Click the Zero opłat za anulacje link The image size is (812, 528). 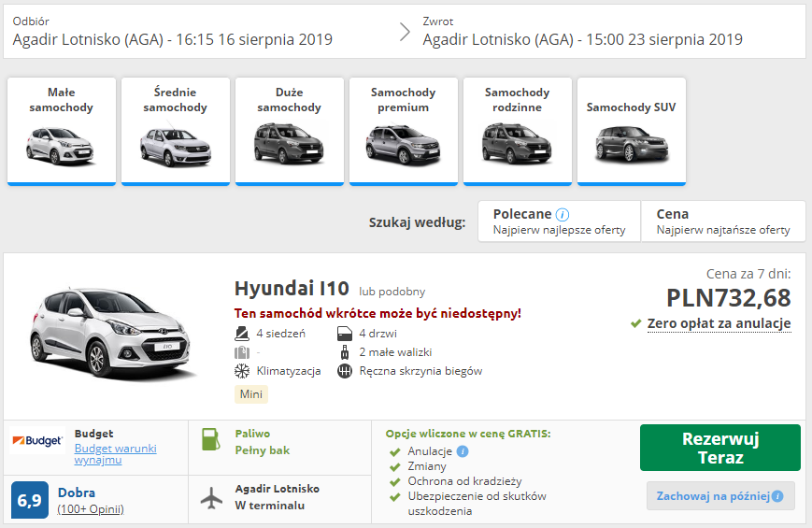point(719,323)
